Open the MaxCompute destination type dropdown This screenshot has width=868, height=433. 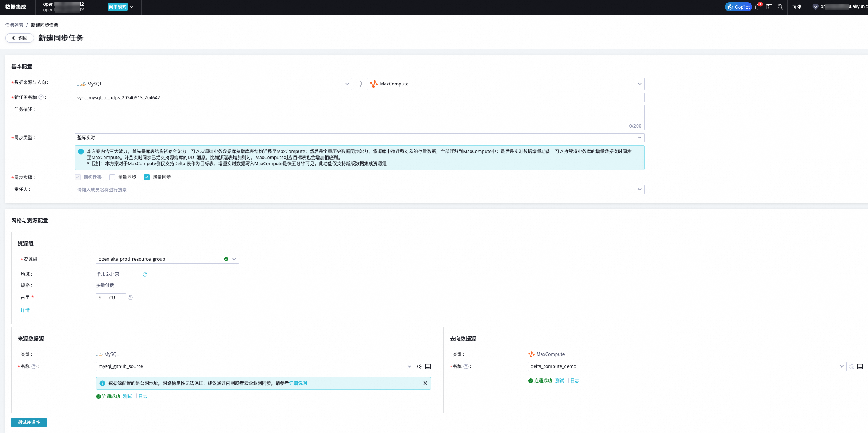coord(506,84)
